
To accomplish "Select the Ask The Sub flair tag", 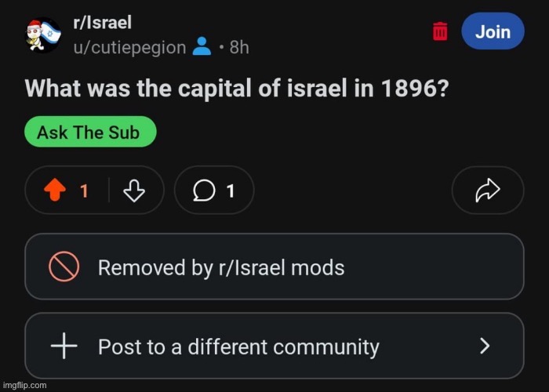I will (90, 132).
